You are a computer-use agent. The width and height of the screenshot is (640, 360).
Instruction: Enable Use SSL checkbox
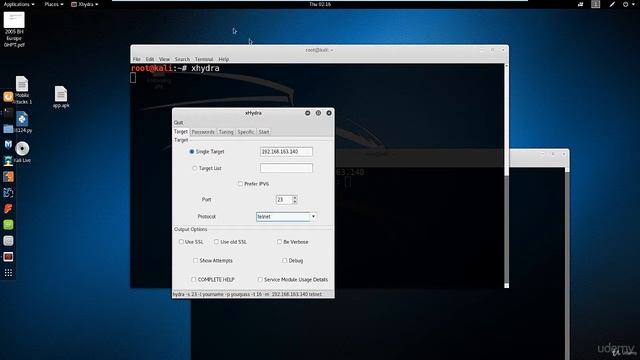click(x=181, y=242)
